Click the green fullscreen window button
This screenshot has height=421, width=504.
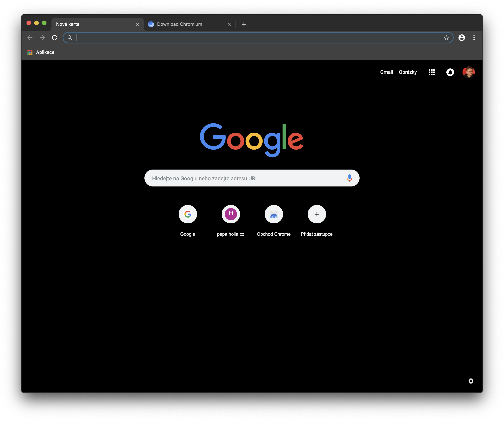[44, 23]
